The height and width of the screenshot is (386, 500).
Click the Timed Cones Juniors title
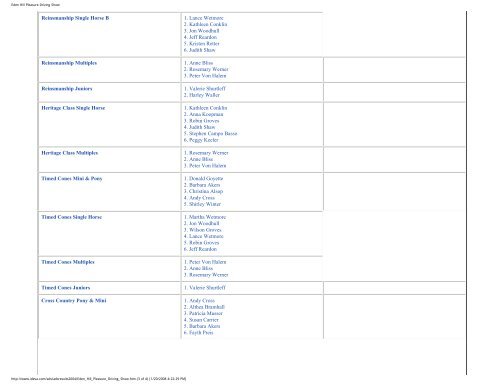click(66, 288)
